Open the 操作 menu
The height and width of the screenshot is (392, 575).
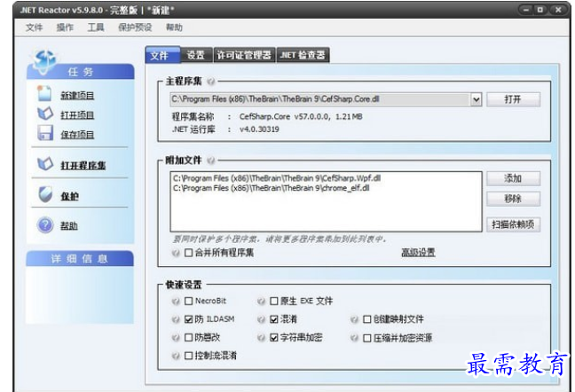(x=65, y=27)
